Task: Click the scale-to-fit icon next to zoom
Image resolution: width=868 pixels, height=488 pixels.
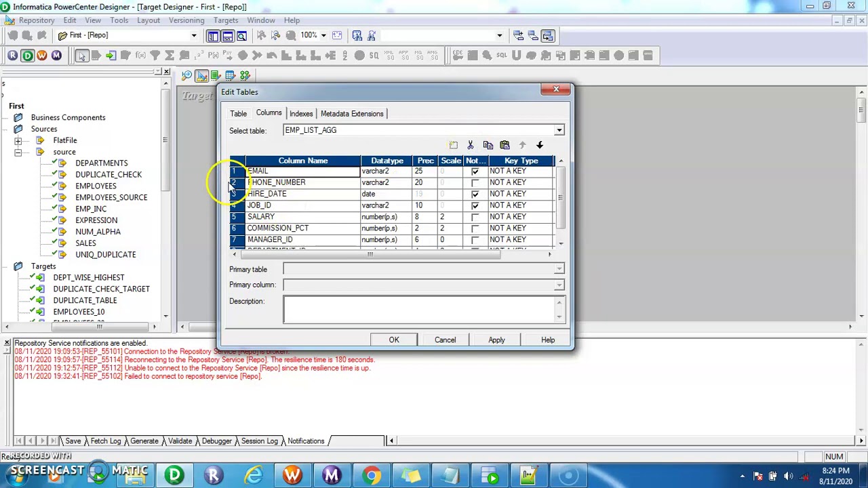Action: pyautogui.click(x=337, y=35)
